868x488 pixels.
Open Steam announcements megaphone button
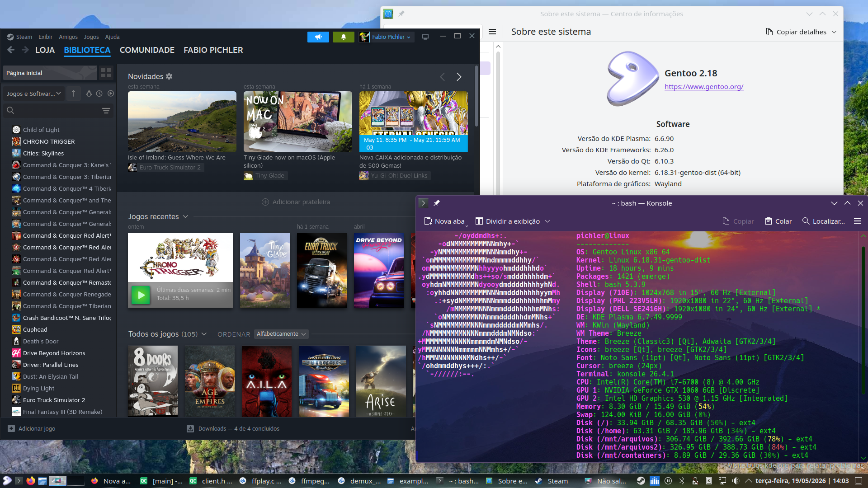pyautogui.click(x=318, y=37)
